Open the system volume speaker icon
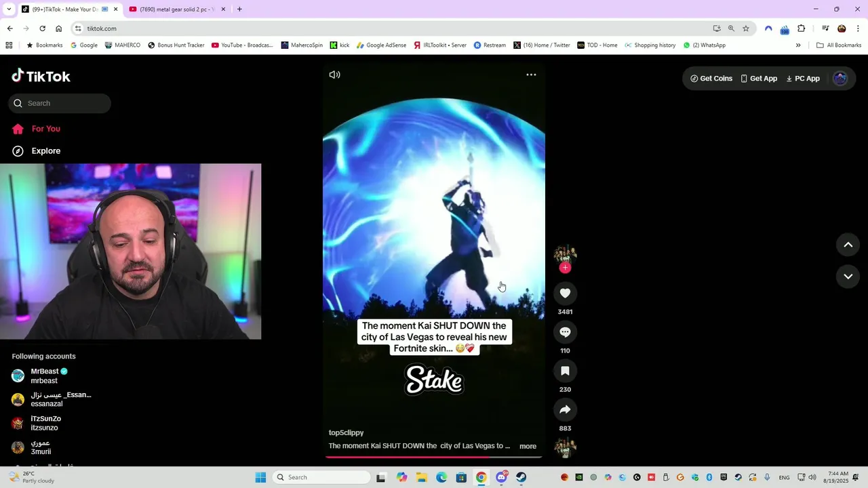The height and width of the screenshot is (488, 868). (x=812, y=477)
